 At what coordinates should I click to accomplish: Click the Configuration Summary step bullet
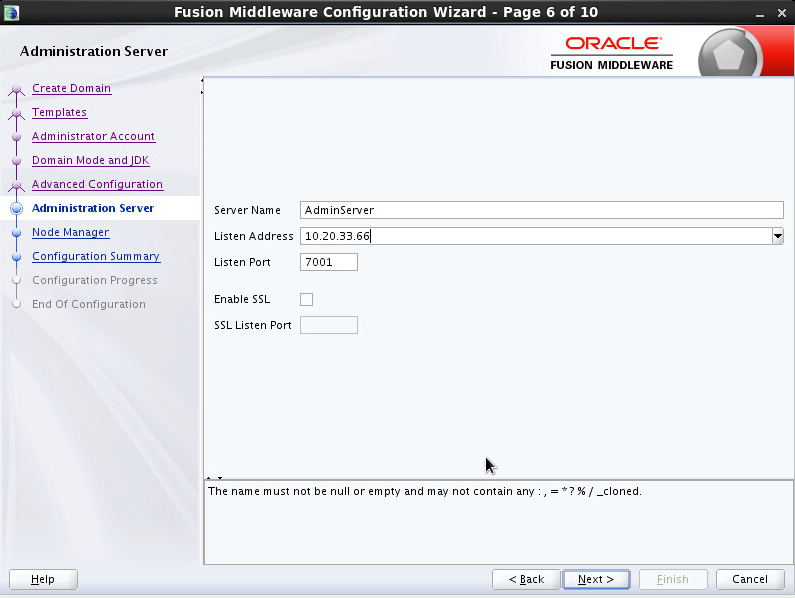pos(16,257)
